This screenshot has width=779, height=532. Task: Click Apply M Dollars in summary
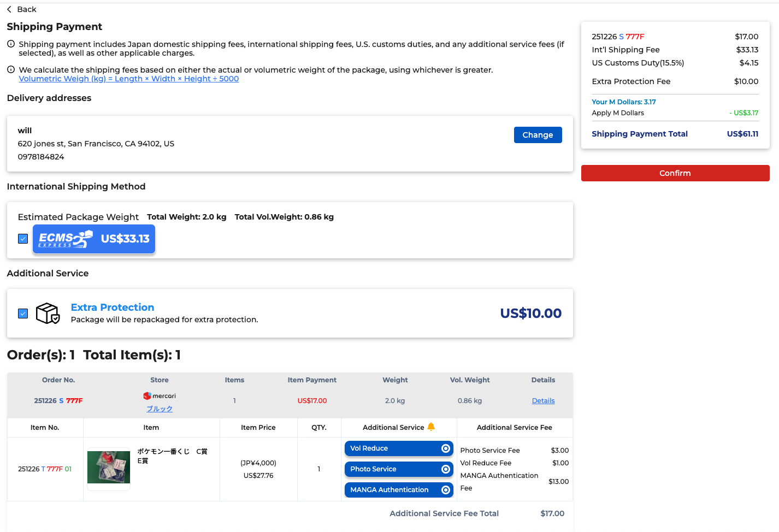(618, 113)
